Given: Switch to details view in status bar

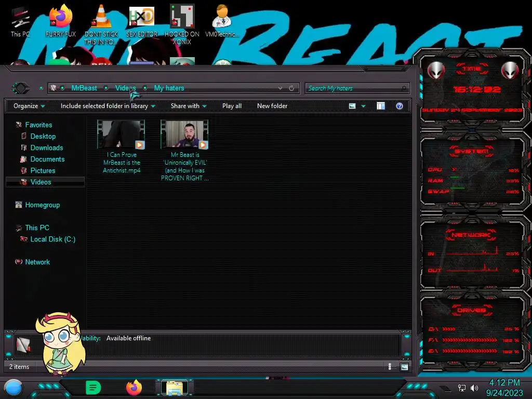Looking at the screenshot, I should coord(390,366).
